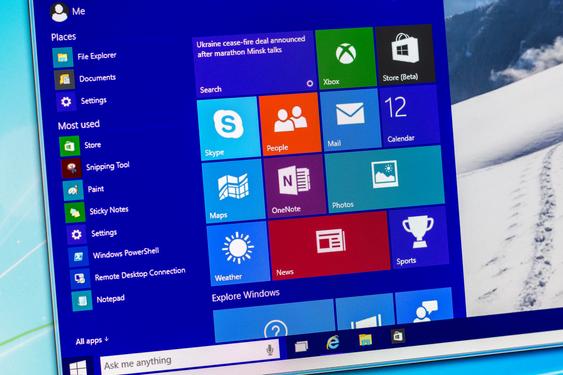The width and height of the screenshot is (563, 375).
Task: Open the Calendar tile showing 12
Action: pos(409,116)
